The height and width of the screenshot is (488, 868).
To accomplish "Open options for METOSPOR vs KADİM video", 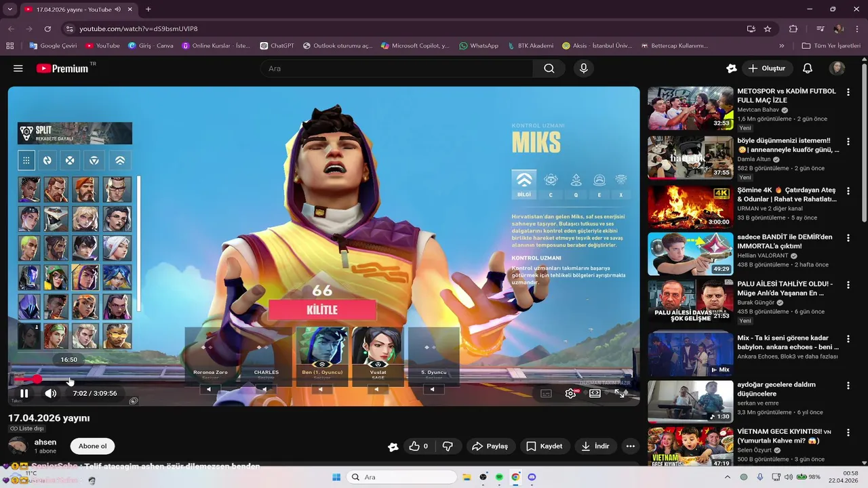I will (x=848, y=92).
